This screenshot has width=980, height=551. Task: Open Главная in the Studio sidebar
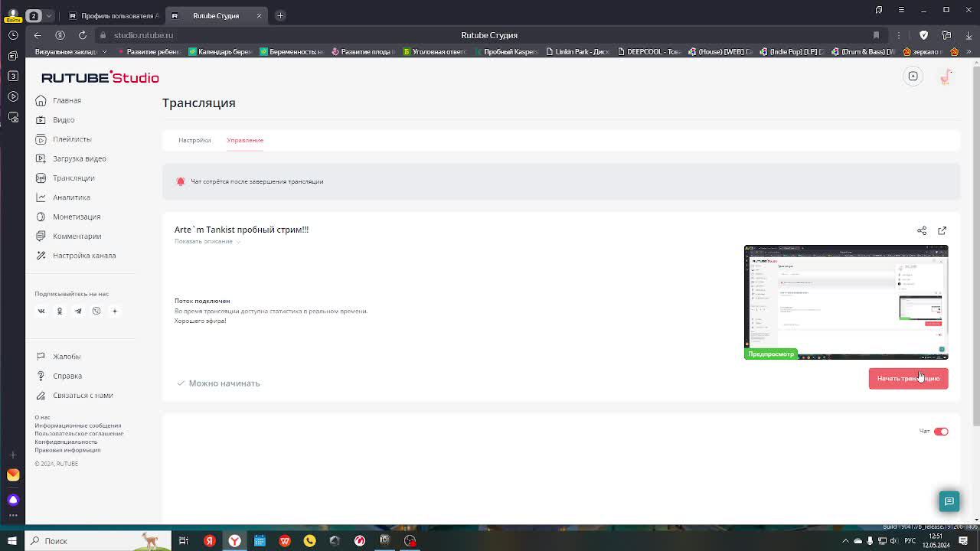click(58, 100)
